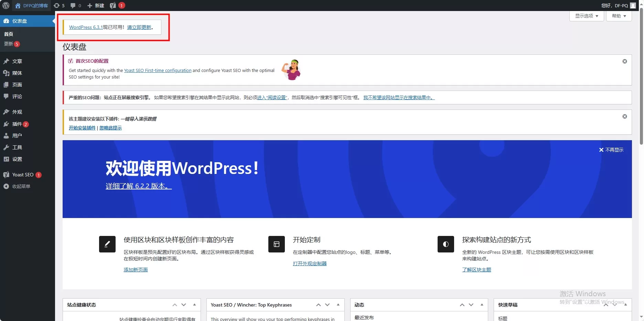Open the 新建 new content menu

click(x=96, y=6)
